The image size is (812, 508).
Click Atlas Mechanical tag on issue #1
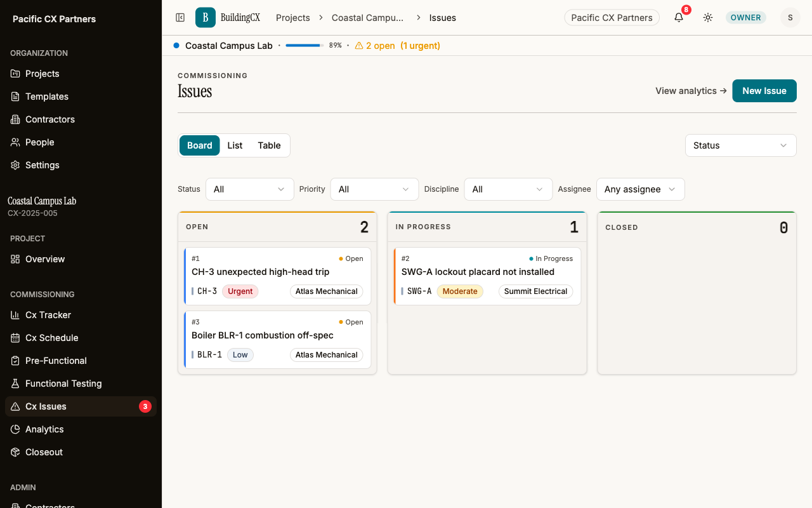coord(327,291)
